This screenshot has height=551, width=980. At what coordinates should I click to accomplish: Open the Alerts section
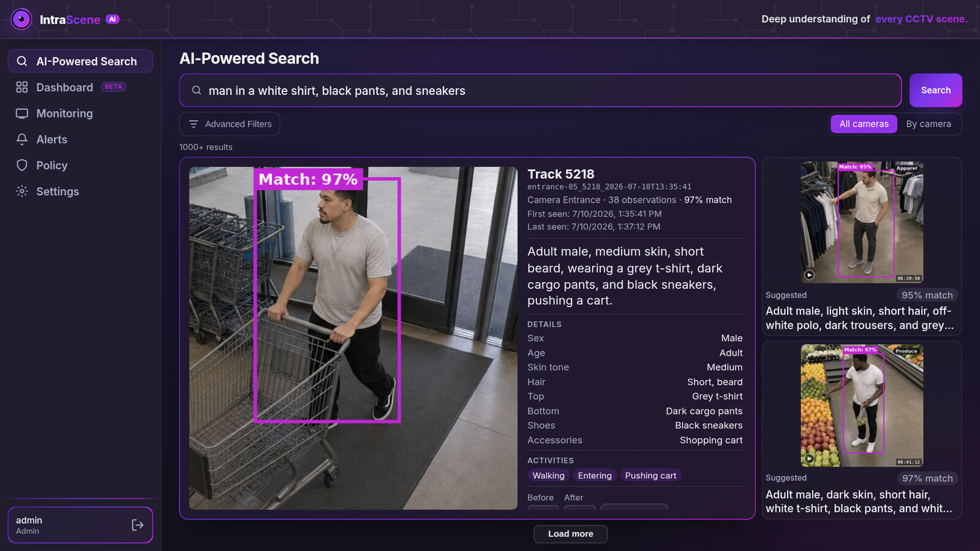pyautogui.click(x=80, y=139)
